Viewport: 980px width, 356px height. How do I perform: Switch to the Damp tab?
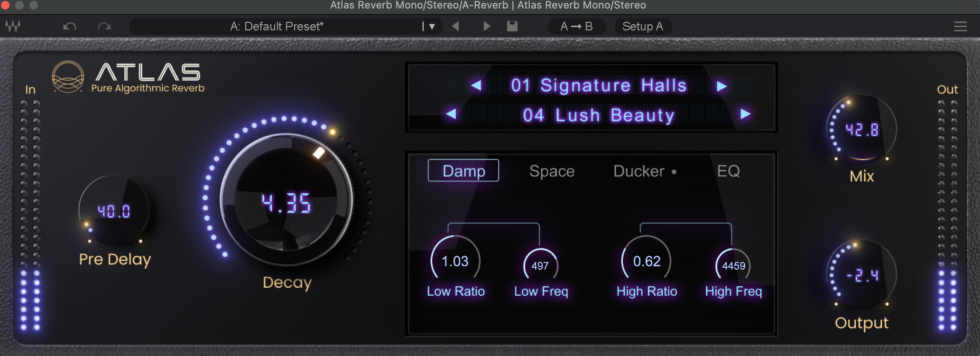click(463, 170)
